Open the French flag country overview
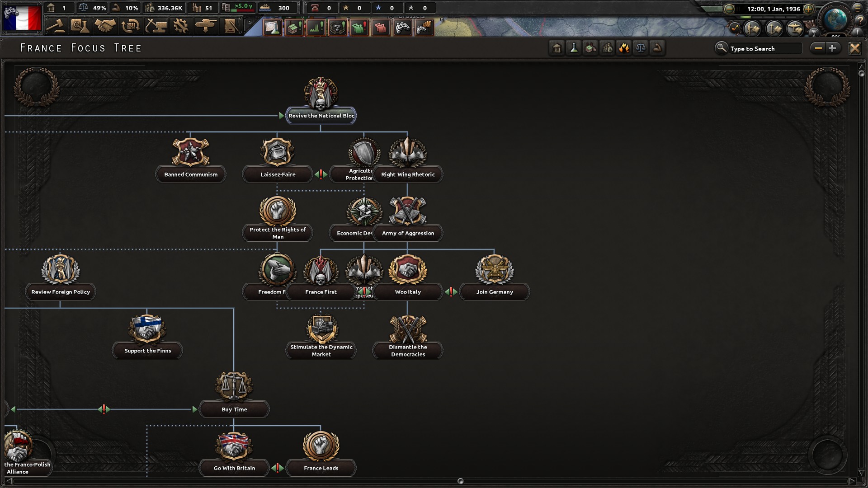This screenshot has height=488, width=868. pos(22,18)
